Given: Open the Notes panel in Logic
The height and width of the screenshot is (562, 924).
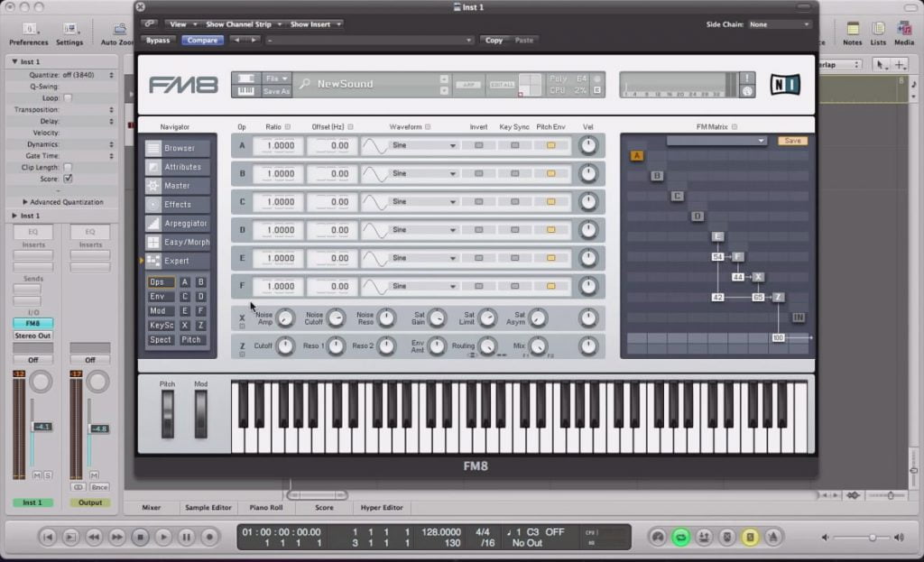Looking at the screenshot, I should point(852,33).
